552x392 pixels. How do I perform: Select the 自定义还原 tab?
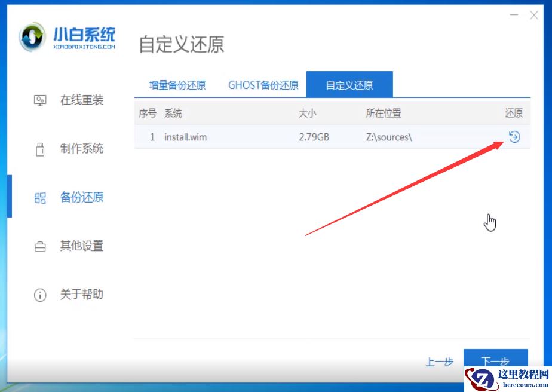pyautogui.click(x=351, y=84)
